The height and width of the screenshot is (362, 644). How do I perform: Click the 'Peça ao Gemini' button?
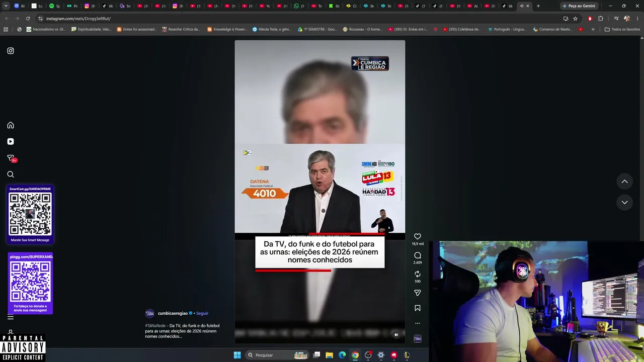pyautogui.click(x=579, y=6)
